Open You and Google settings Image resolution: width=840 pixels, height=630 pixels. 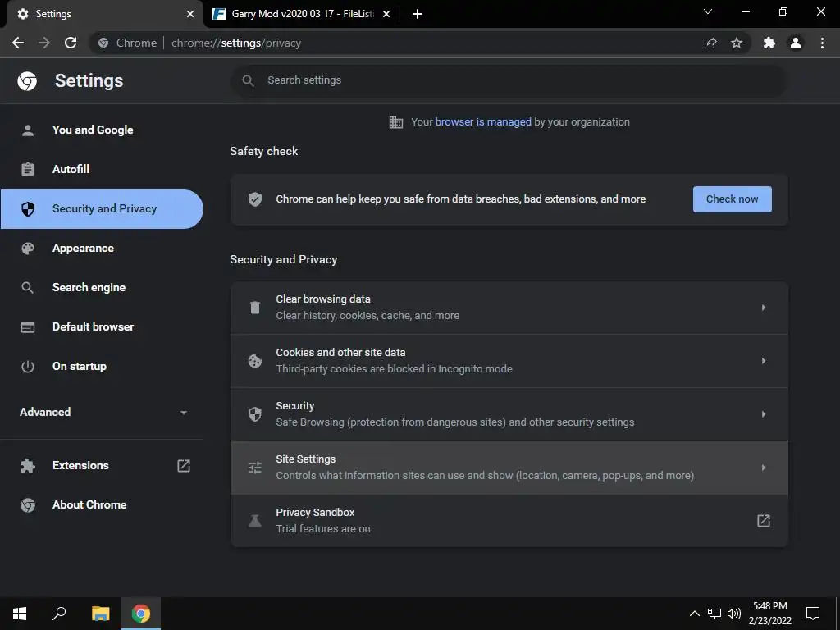tap(102, 130)
